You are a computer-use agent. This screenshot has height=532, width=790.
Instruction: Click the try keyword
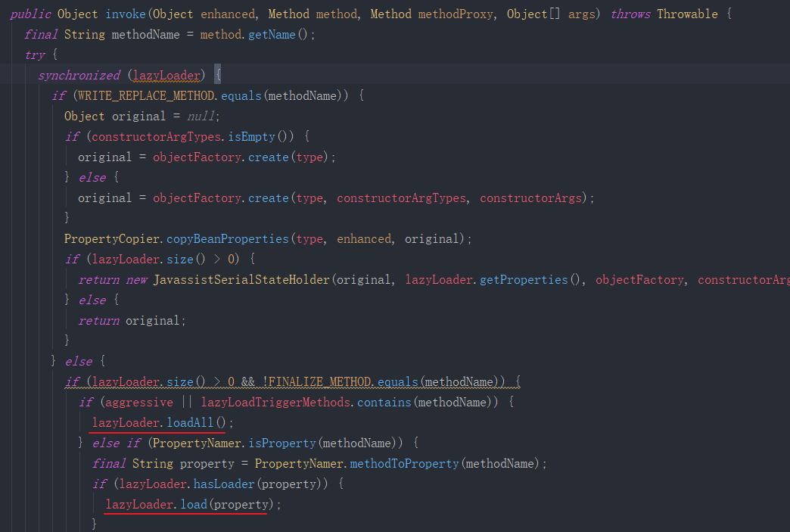pos(35,55)
